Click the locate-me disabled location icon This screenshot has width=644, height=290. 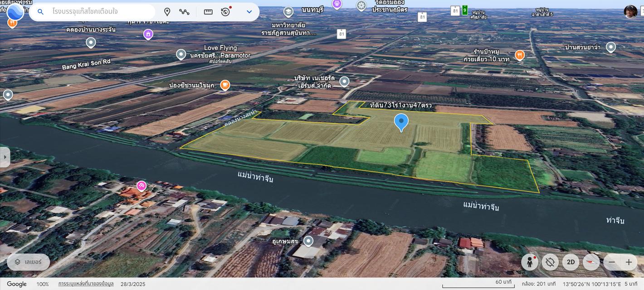click(x=550, y=262)
